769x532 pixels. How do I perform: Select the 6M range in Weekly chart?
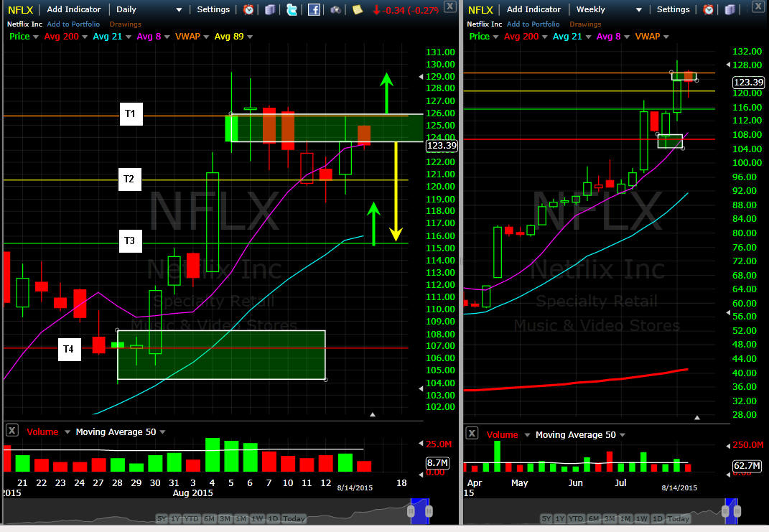594,519
